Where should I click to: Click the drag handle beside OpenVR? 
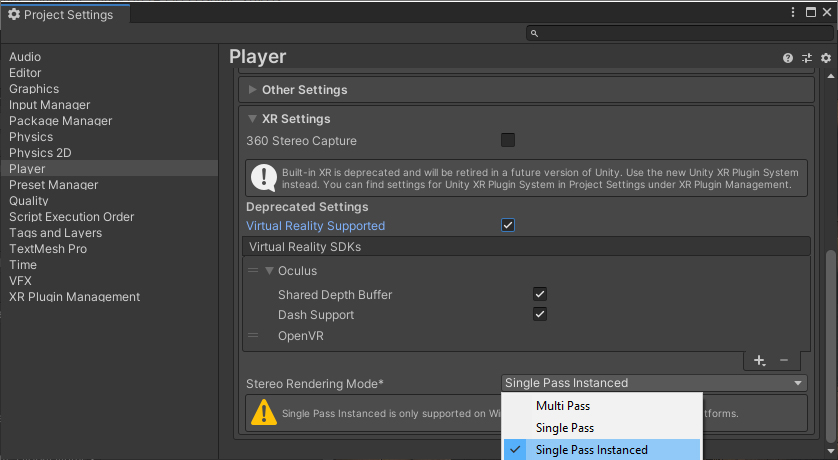click(253, 336)
